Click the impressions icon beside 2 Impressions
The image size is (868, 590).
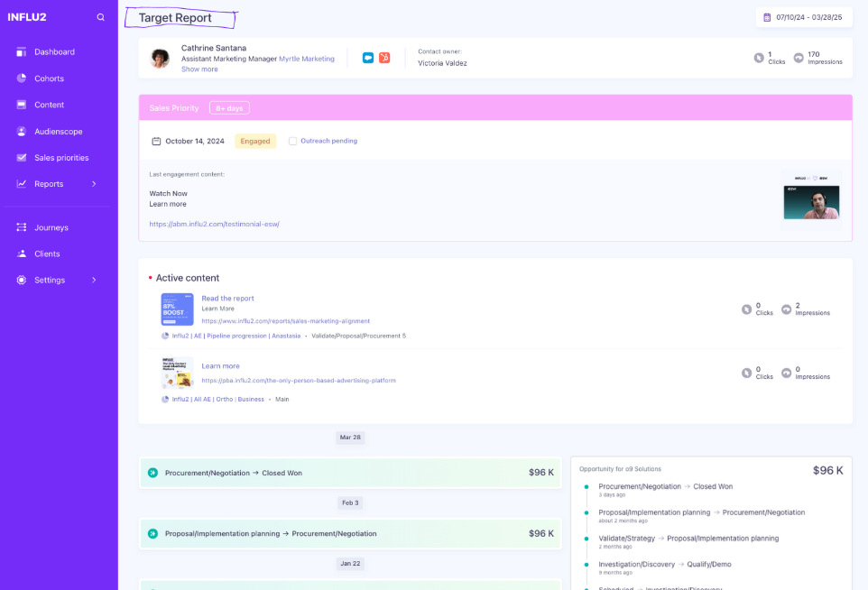(x=786, y=309)
